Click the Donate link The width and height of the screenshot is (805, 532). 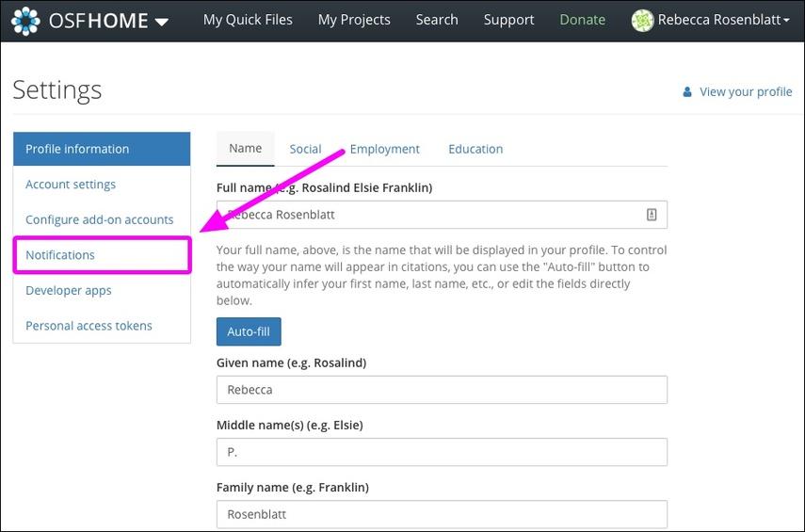click(582, 20)
